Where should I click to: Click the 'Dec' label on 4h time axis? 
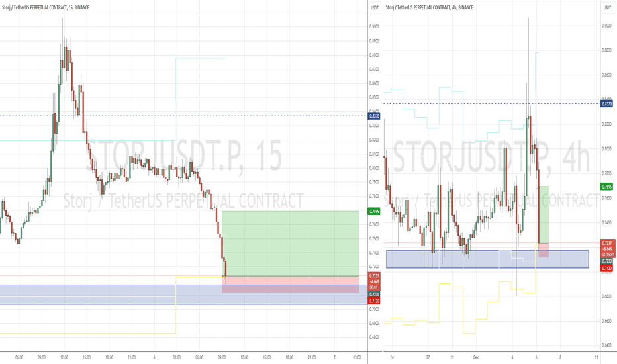476,357
